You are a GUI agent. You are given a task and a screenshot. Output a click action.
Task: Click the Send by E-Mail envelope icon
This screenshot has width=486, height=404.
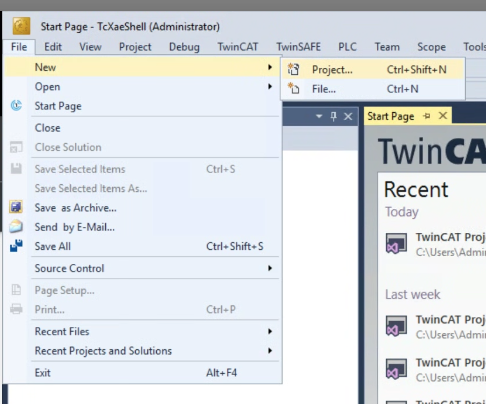16,227
